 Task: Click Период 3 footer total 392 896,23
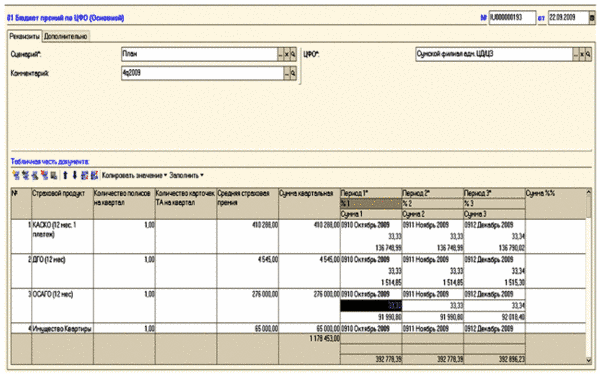[x=494, y=359]
